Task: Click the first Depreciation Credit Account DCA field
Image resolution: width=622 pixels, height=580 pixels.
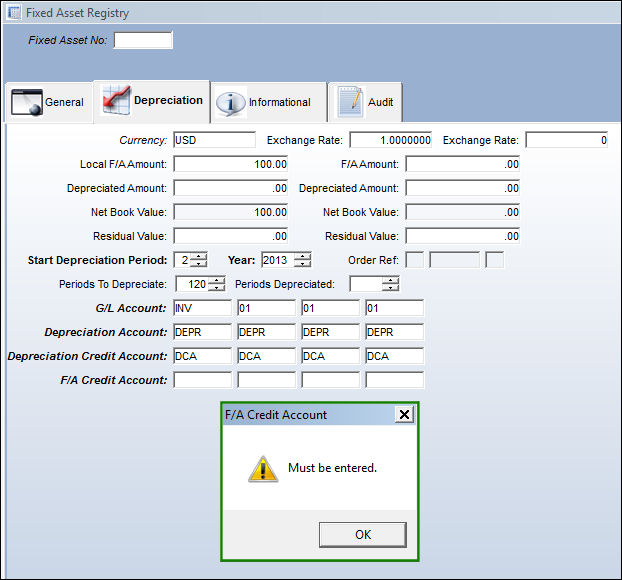Action: click(202, 356)
